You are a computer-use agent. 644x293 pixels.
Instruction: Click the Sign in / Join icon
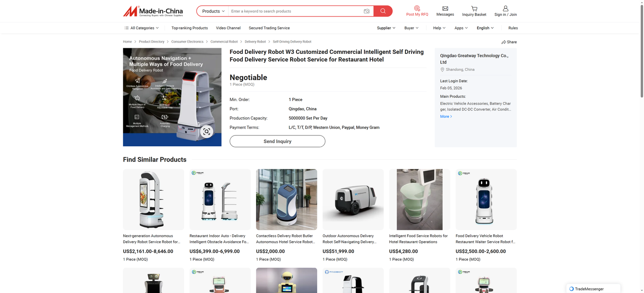pos(506,8)
